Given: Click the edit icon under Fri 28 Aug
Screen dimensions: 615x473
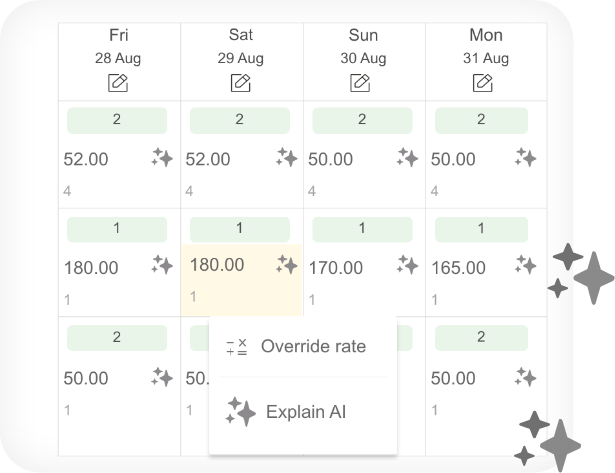Looking at the screenshot, I should click(x=118, y=83).
